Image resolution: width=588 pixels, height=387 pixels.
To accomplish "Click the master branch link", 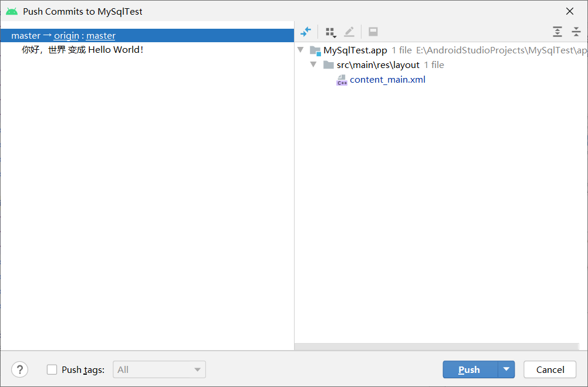I will 100,35.
